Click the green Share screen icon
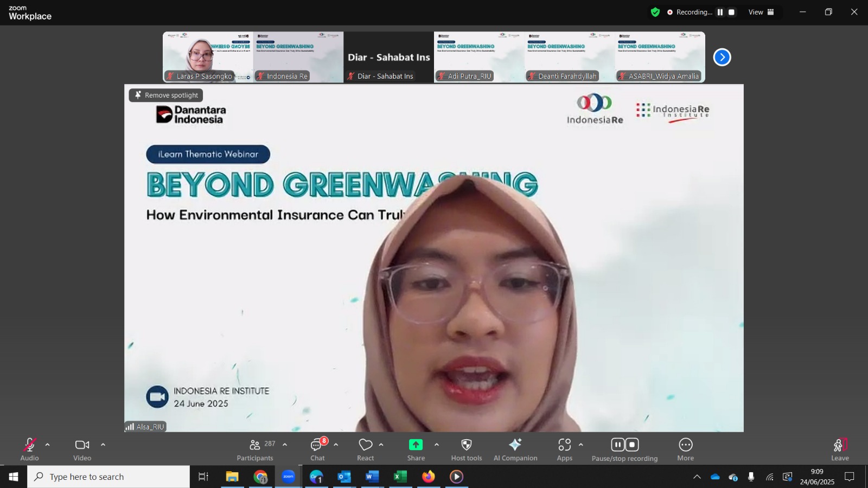The width and height of the screenshot is (868, 488). coord(416,445)
